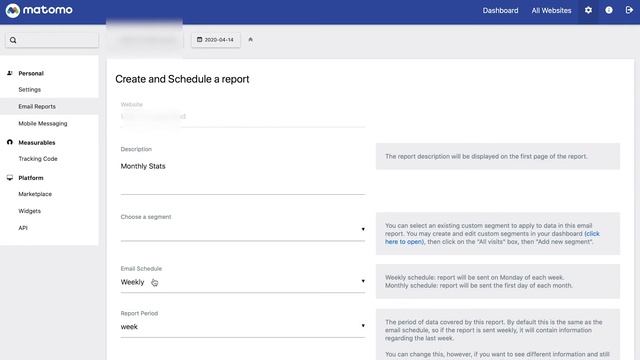
Task: Click the 'Weekly schedule' help text
Action: pyautogui.click(x=479, y=281)
